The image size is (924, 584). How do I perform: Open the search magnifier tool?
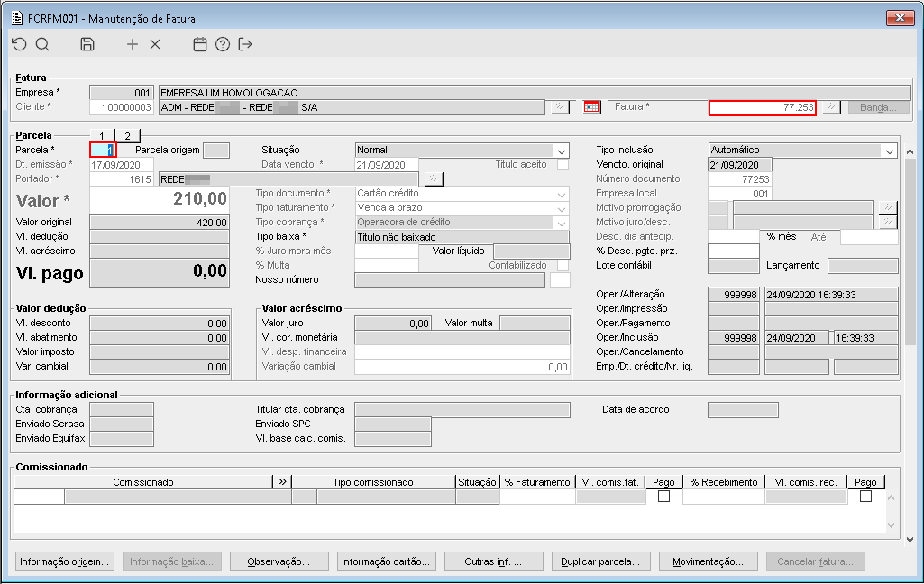(x=42, y=44)
